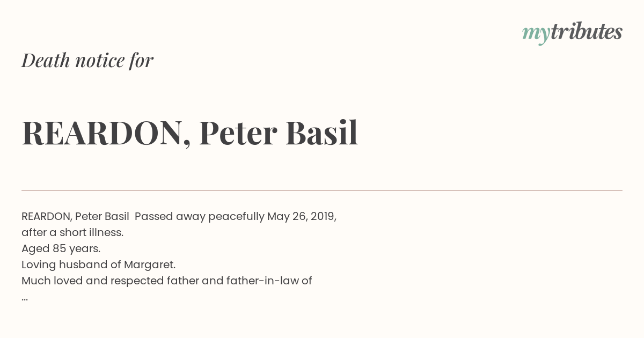Click the "Loving husband of Margaret." line

(x=99, y=264)
